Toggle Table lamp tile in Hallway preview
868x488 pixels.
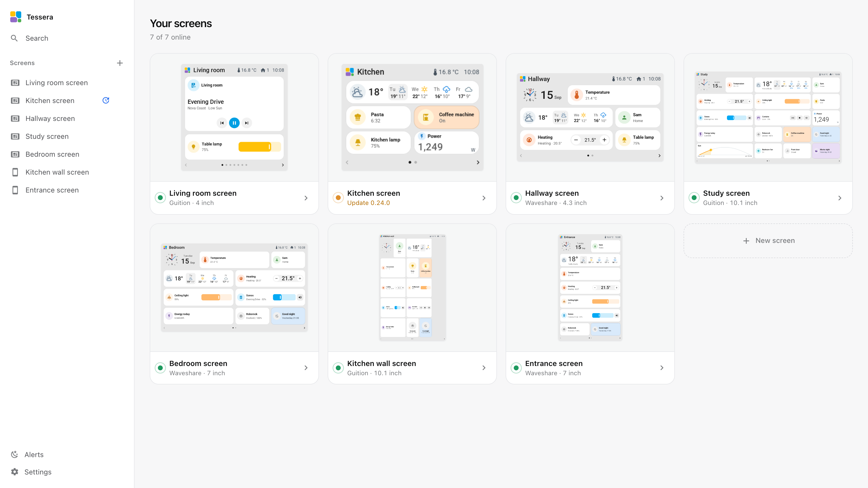pyautogui.click(x=637, y=140)
